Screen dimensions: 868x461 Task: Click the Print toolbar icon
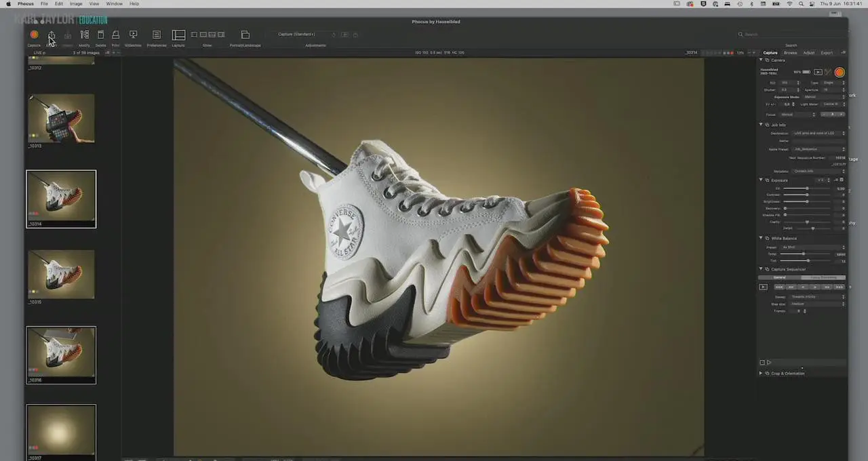point(115,35)
